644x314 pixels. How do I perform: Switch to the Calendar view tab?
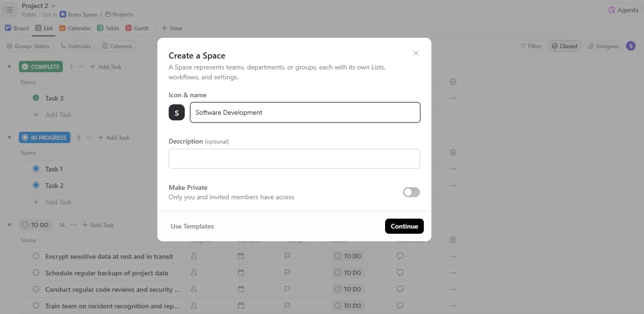click(75, 28)
